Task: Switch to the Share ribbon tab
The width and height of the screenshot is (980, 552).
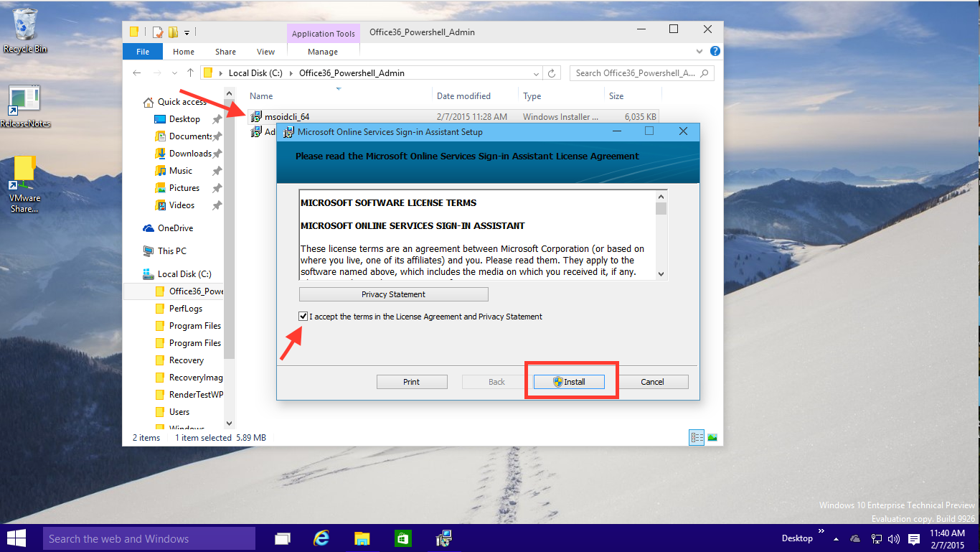Action: tap(225, 52)
